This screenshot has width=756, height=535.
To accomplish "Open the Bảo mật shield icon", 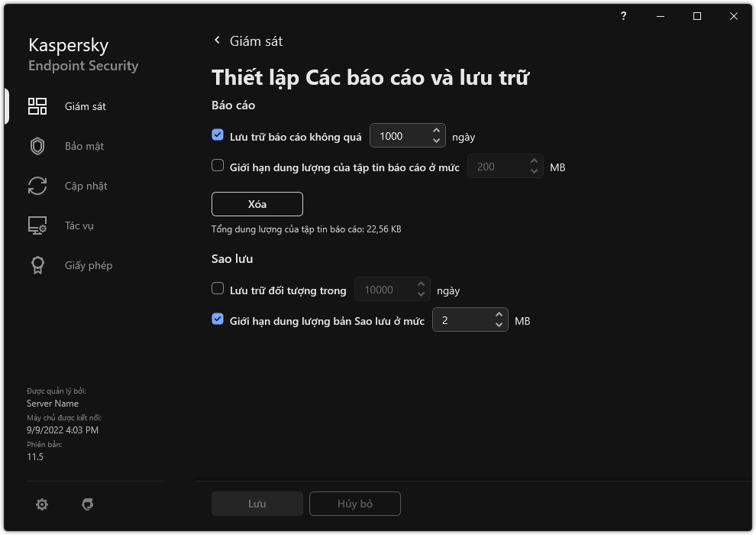I will pyautogui.click(x=37, y=146).
